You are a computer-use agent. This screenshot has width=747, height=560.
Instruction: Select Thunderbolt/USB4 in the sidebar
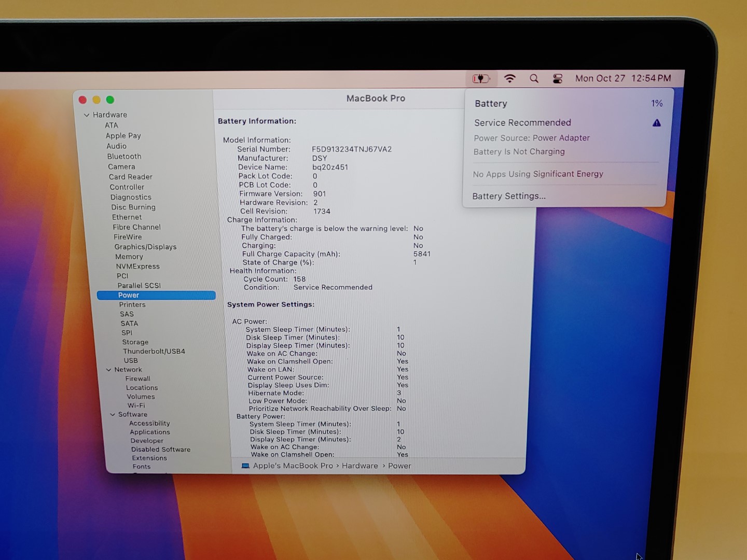point(154,351)
